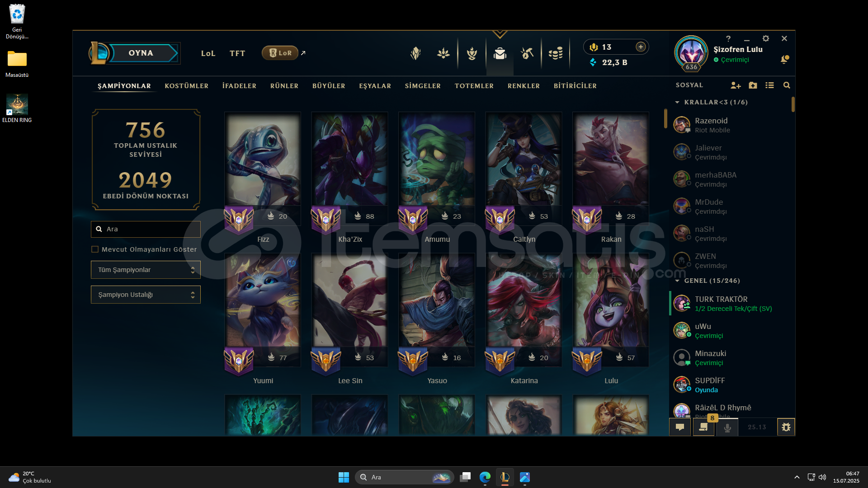Open Task View on the taskbar
Screen dimensions: 868x488
coord(465,477)
